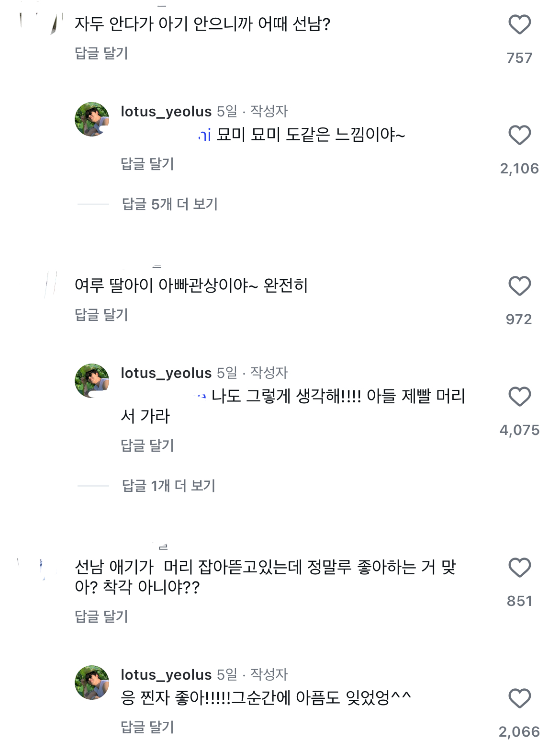Like the author reply with 2,106 likes

(519, 136)
